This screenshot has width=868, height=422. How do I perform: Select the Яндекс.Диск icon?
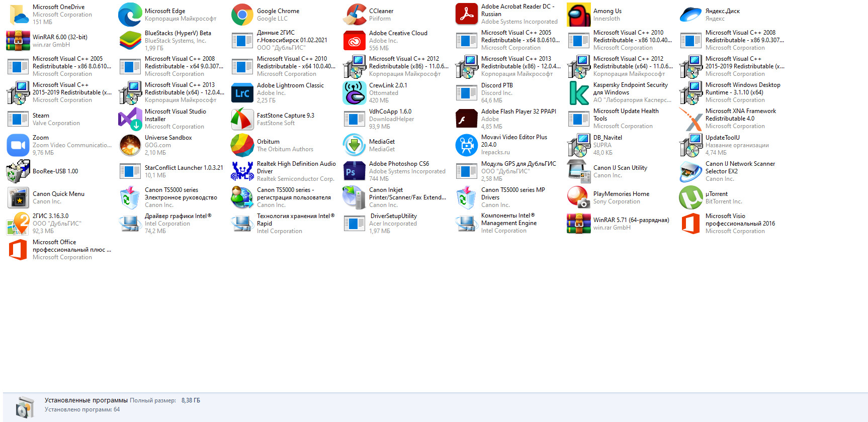tap(691, 15)
